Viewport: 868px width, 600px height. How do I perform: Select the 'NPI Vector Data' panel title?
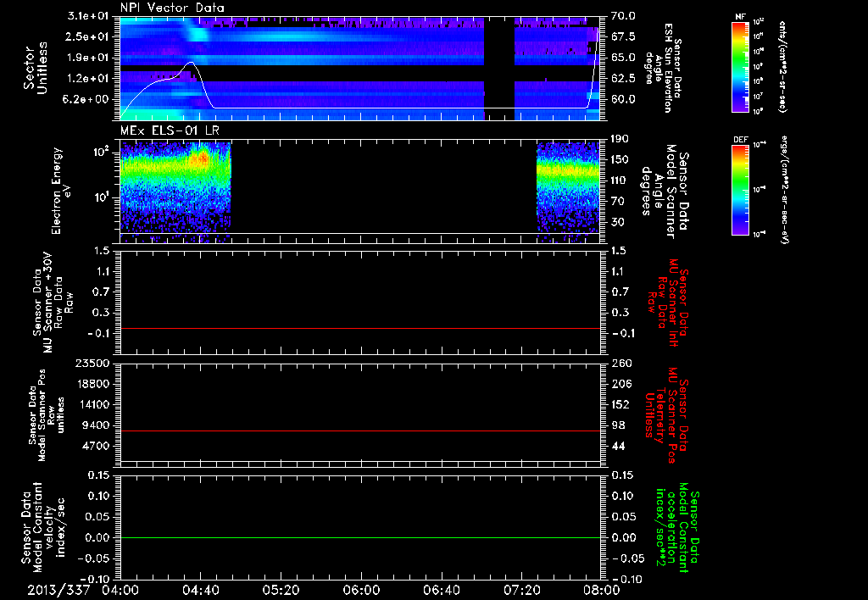click(x=172, y=8)
